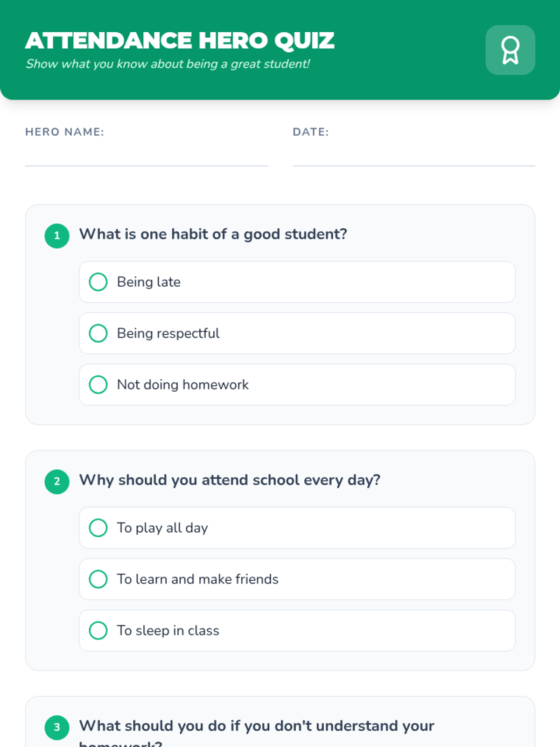Select the 'Being late' radio option
The image size is (560, 747).
(x=98, y=282)
